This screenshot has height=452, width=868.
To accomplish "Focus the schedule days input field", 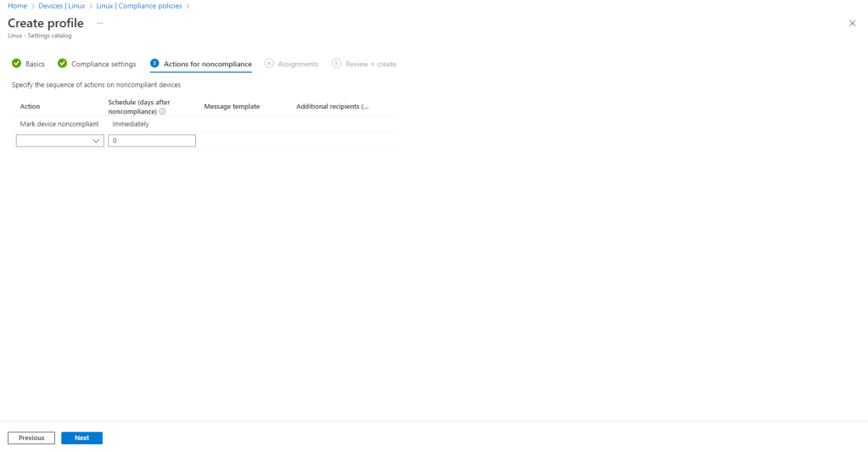I will coord(152,142).
